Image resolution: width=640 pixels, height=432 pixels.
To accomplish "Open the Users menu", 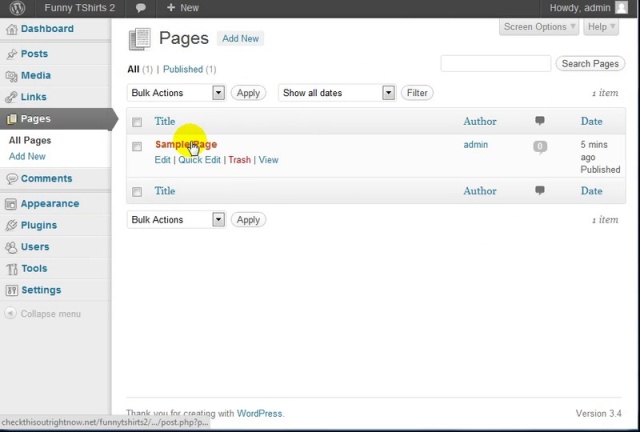I will (35, 247).
